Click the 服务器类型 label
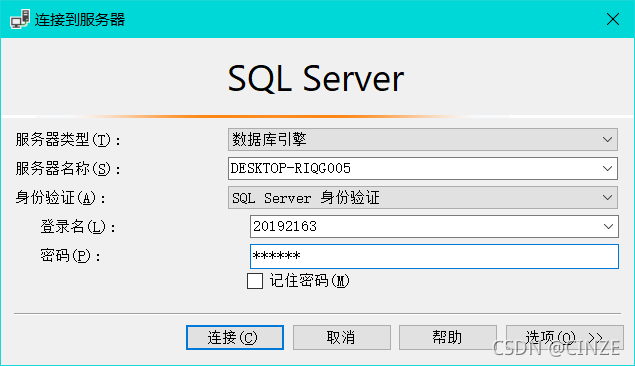The width and height of the screenshot is (635, 366). pyautogui.click(x=68, y=140)
